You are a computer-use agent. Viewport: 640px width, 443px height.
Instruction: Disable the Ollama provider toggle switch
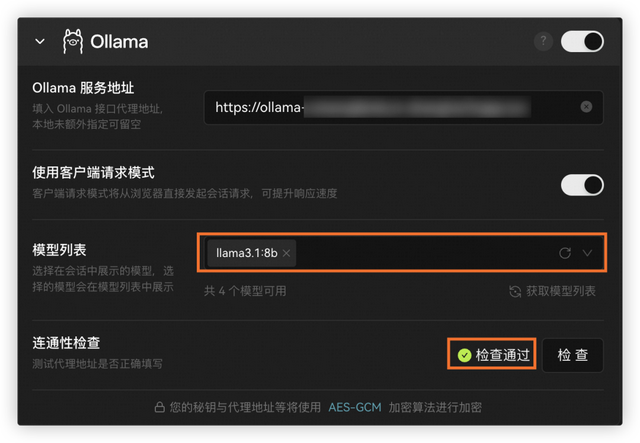582,41
